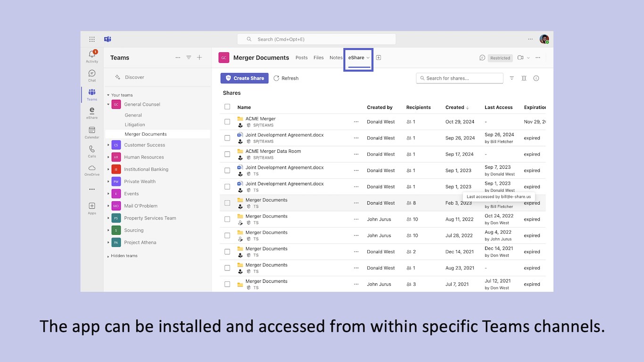Open Teams panel more options ellipsis

(x=178, y=58)
